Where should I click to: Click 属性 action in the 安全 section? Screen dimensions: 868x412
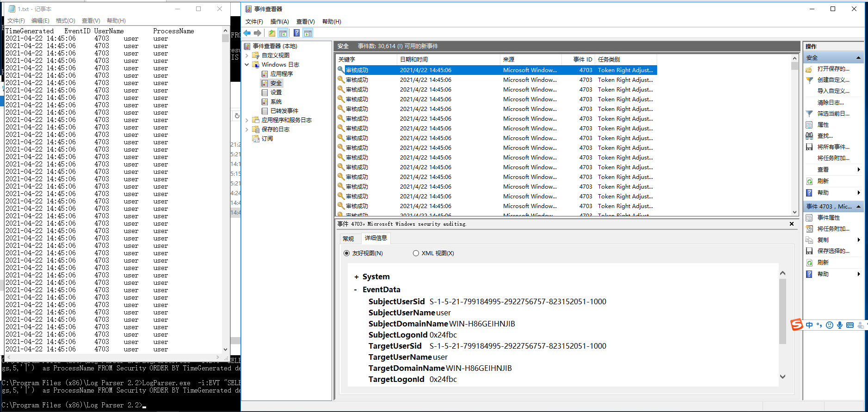(x=823, y=125)
